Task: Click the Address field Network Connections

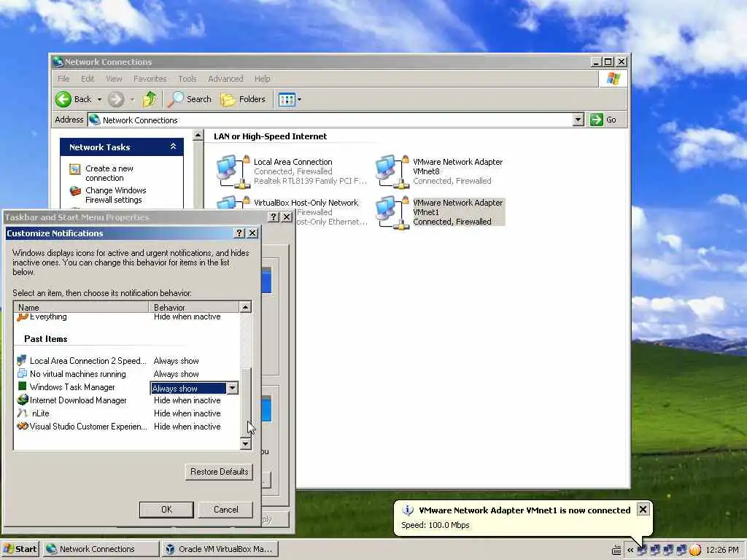Action: (330, 120)
